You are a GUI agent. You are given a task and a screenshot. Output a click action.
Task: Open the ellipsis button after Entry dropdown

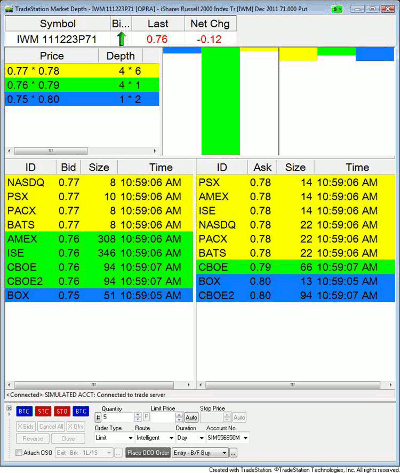pos(233,453)
